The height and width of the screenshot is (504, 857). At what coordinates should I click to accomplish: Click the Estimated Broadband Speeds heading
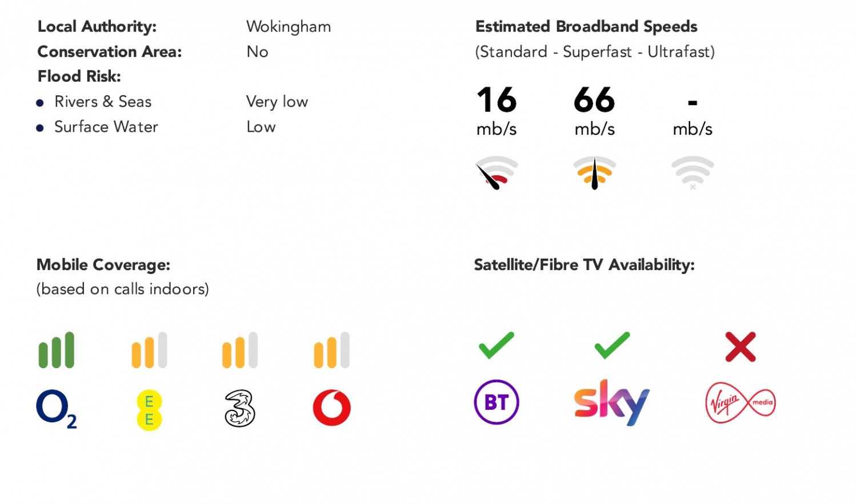(587, 27)
